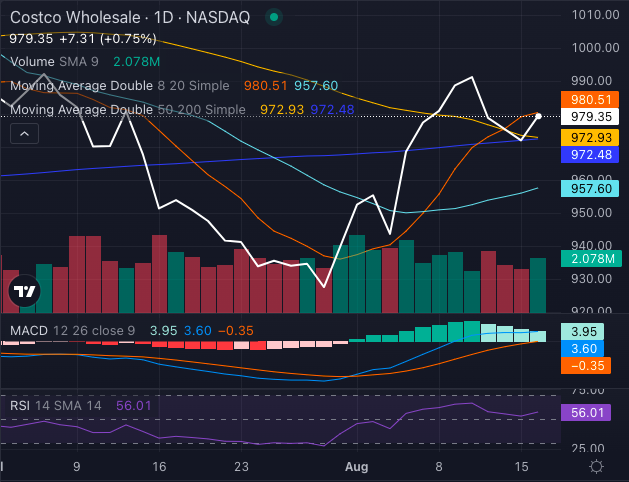
Task: Click the 930.00 price scale label
Action: coord(591,279)
